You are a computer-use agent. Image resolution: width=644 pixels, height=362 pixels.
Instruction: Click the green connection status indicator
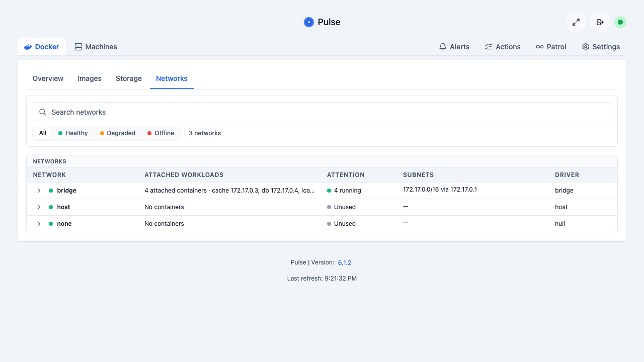pos(620,22)
